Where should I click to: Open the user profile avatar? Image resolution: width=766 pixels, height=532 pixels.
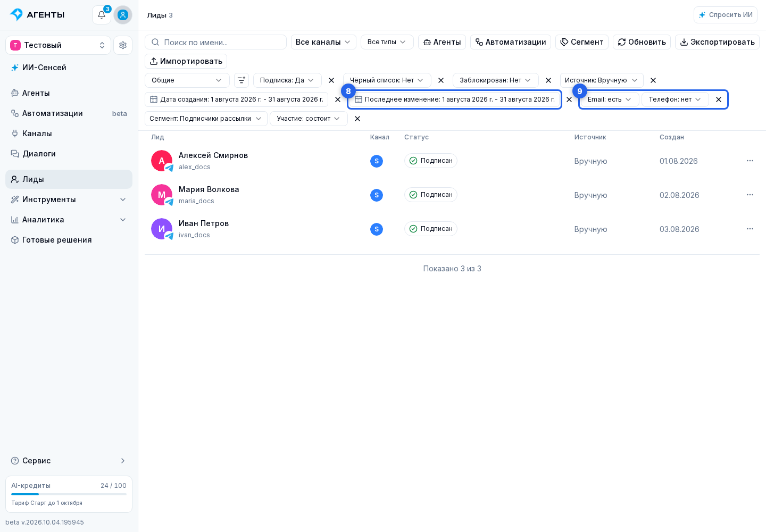(x=123, y=15)
